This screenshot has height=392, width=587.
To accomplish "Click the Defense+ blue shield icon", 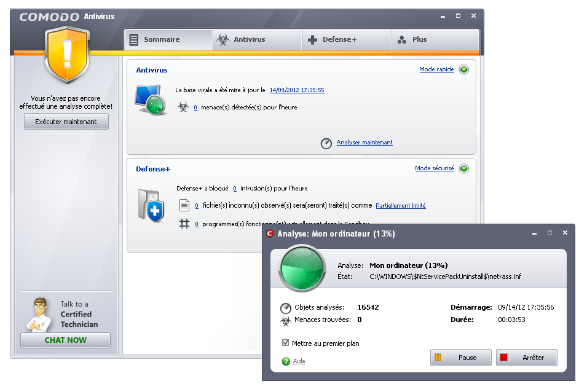I will pyautogui.click(x=151, y=206).
